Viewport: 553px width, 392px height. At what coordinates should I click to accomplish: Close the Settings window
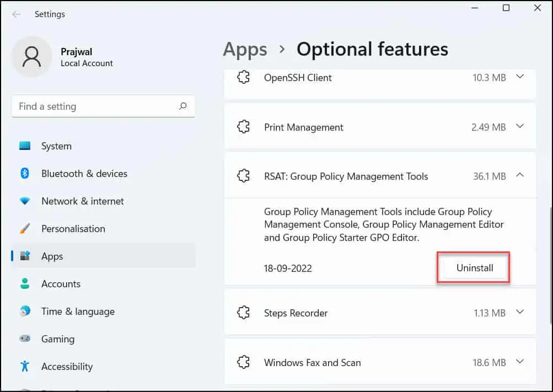538,8
